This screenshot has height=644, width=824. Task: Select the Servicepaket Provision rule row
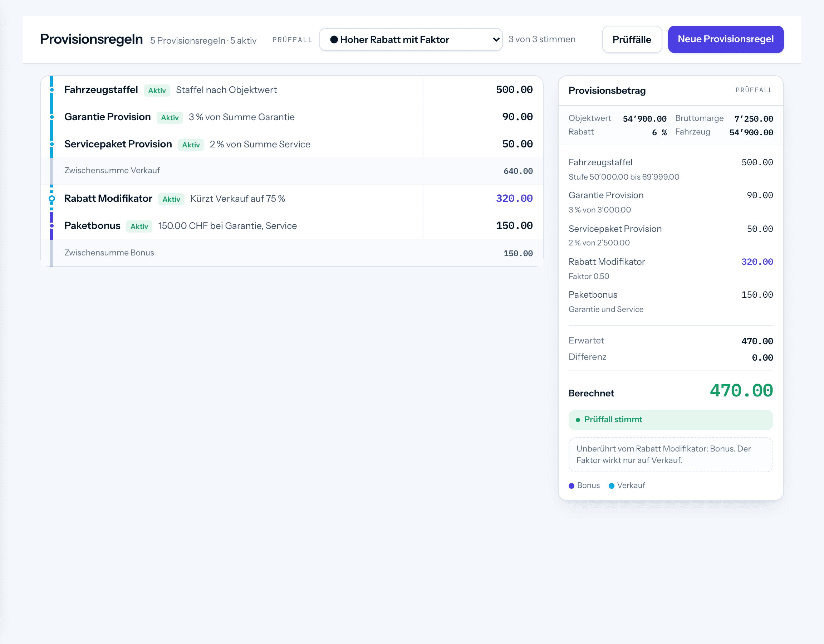291,144
